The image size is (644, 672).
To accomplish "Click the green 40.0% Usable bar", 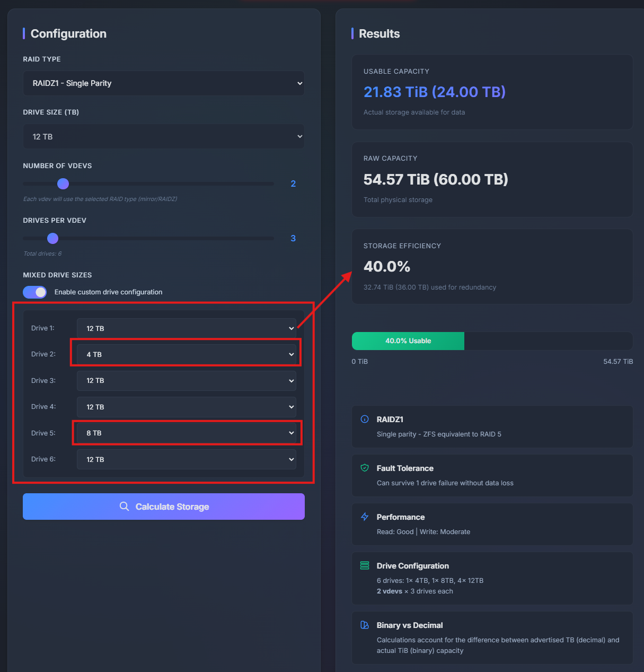I will pyautogui.click(x=408, y=341).
